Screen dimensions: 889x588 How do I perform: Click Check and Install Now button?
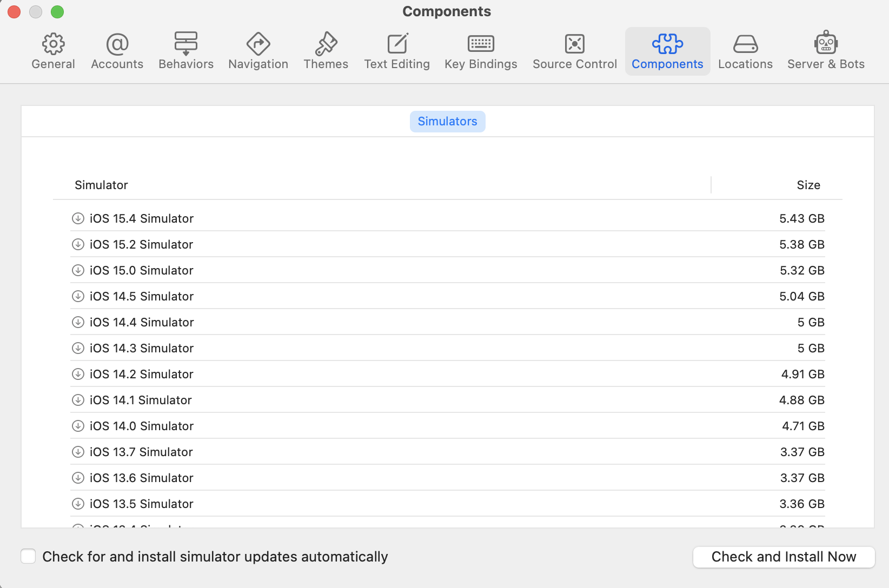coord(784,557)
